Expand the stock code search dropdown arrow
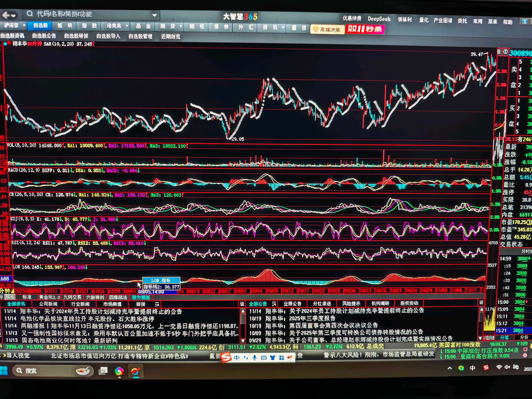 [155, 15]
